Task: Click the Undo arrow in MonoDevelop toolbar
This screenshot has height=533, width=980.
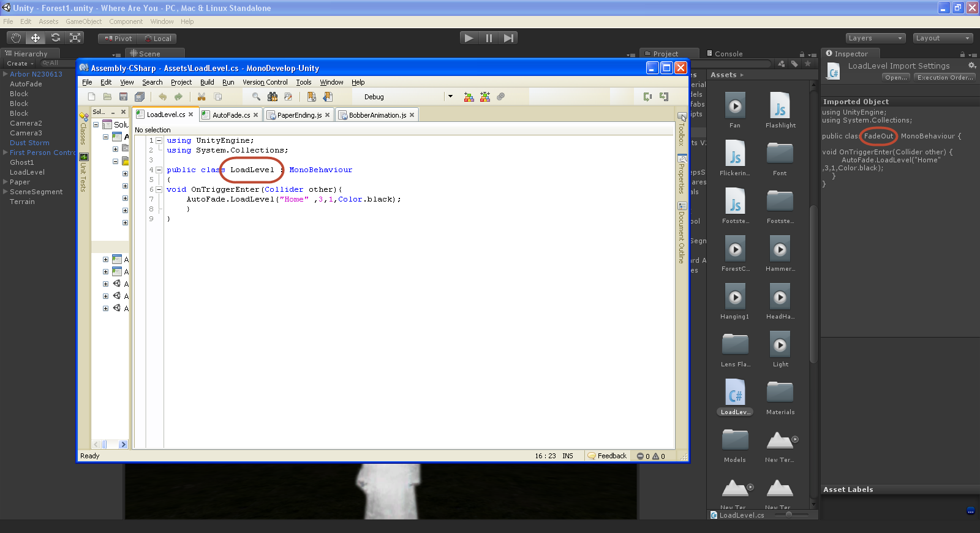Action: pos(162,97)
